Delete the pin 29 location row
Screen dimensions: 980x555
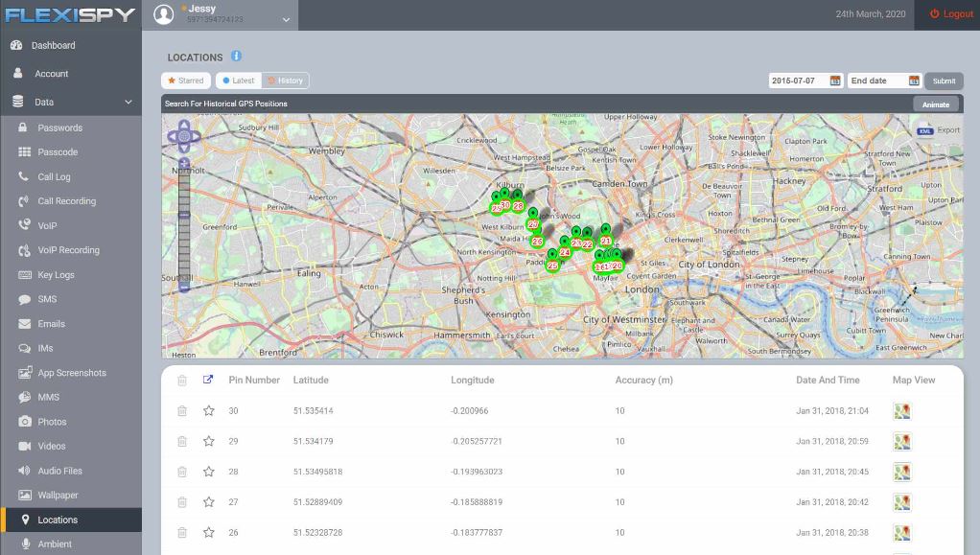[x=182, y=441]
